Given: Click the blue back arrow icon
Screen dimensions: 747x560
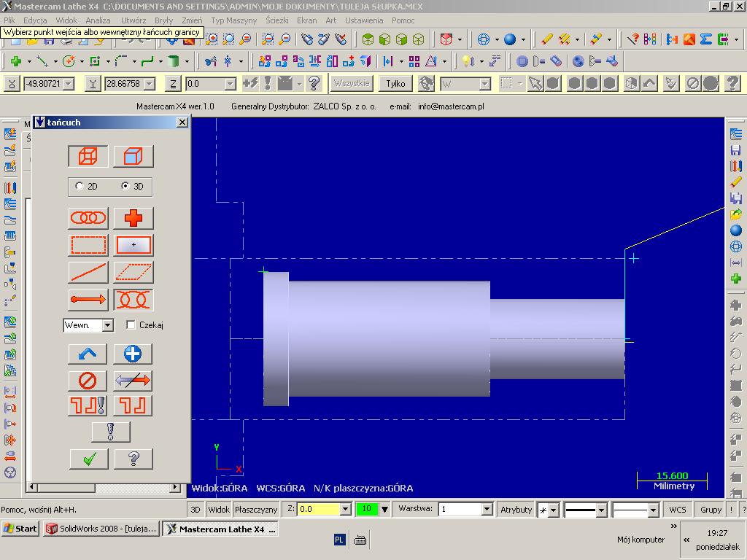Looking at the screenshot, I should 88,354.
